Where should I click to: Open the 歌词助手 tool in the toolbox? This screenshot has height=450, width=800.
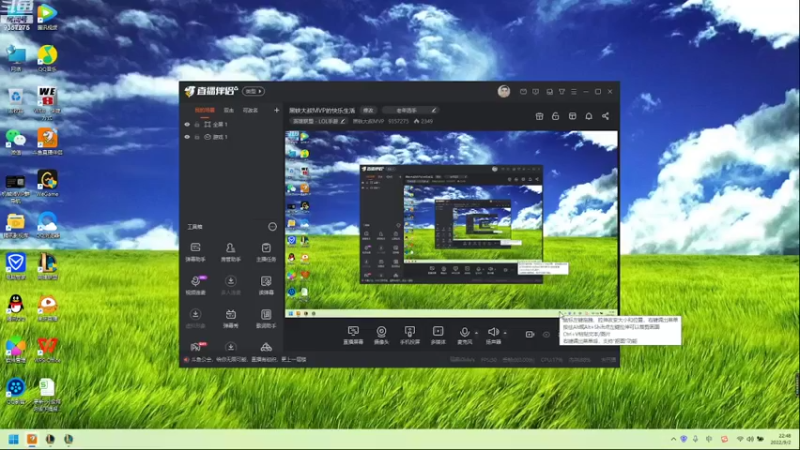(266, 318)
